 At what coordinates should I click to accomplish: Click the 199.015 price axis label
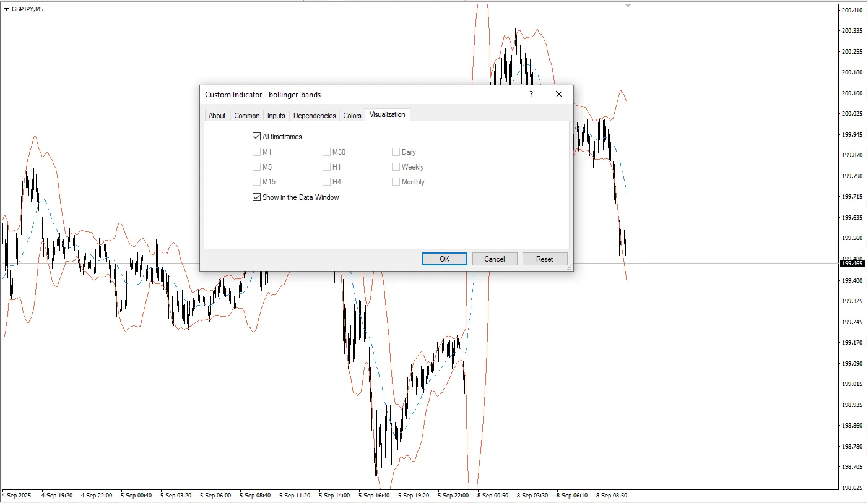pyautogui.click(x=853, y=384)
